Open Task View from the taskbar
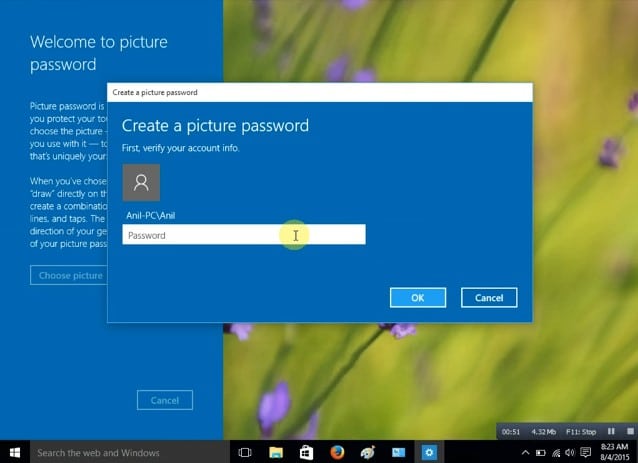This screenshot has height=463, width=638. click(x=245, y=452)
